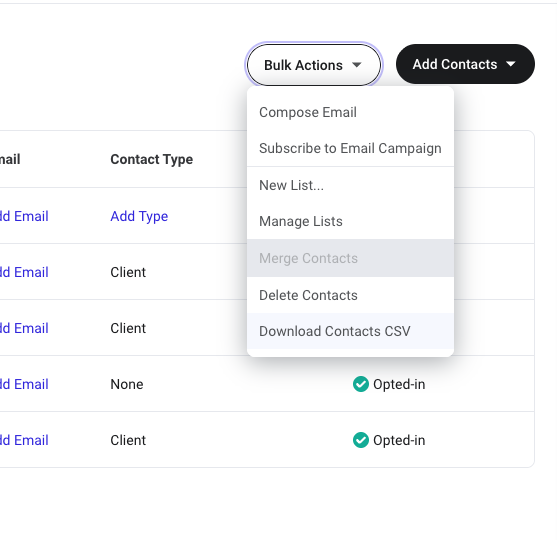Select Download Contacts CSV
557x540 pixels.
[350, 331]
